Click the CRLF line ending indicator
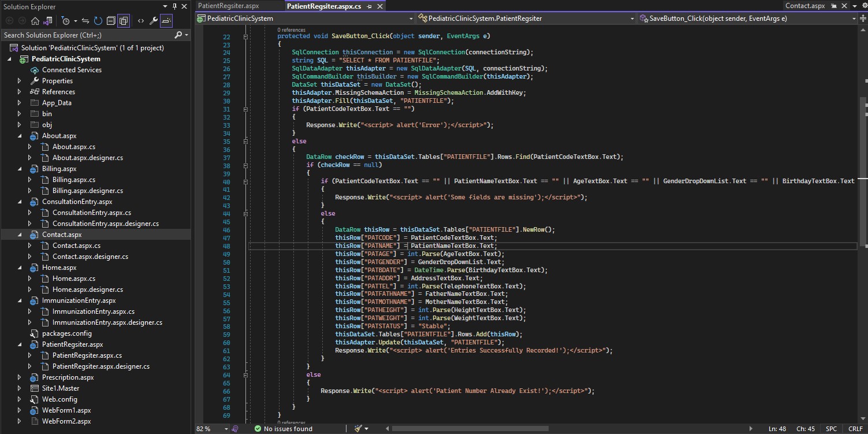The height and width of the screenshot is (434, 868). pos(855,429)
